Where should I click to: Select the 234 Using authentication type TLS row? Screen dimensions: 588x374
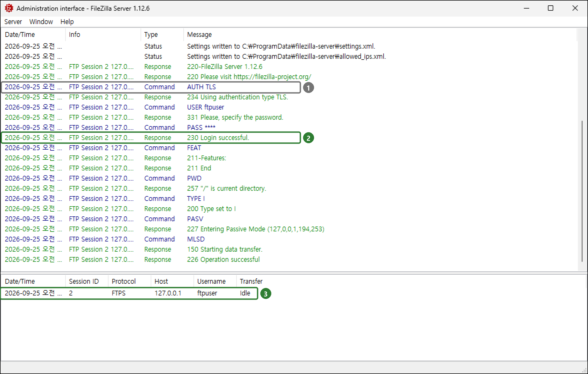click(289, 97)
